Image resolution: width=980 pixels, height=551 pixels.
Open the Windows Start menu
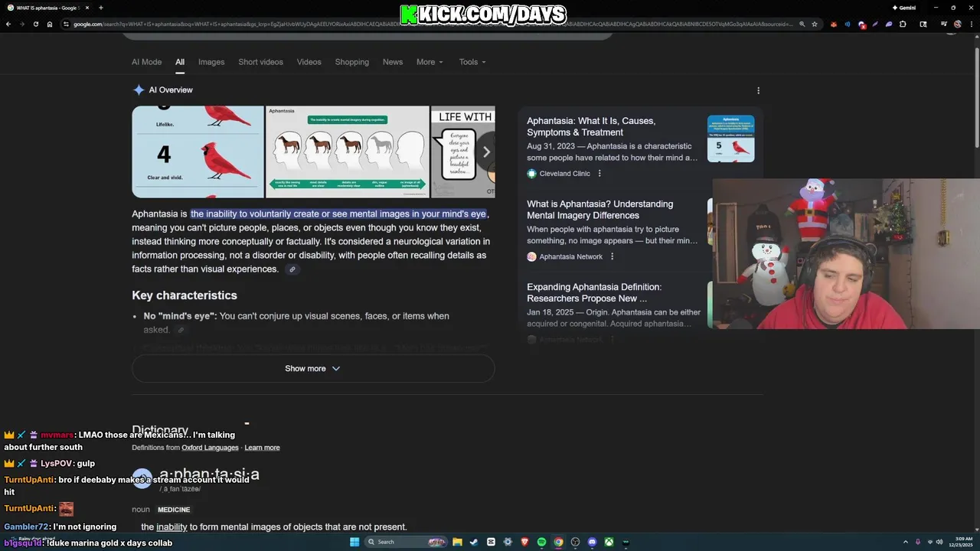(x=354, y=542)
